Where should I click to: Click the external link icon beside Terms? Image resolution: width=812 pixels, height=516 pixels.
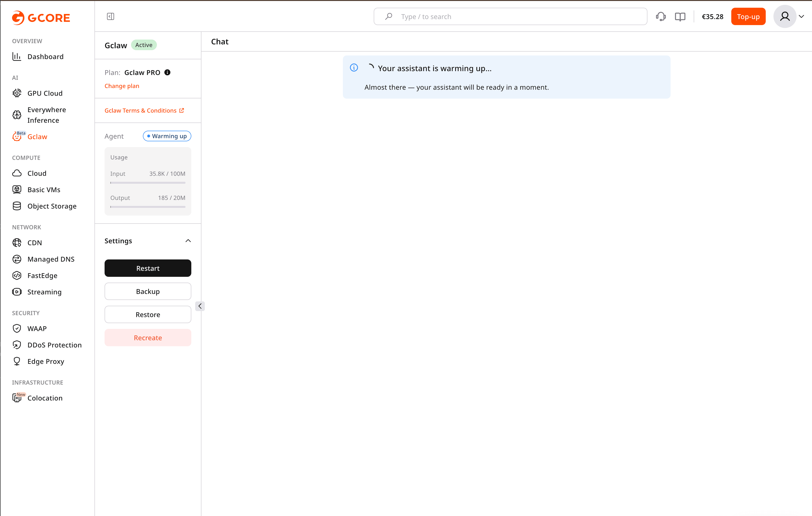[x=181, y=110]
